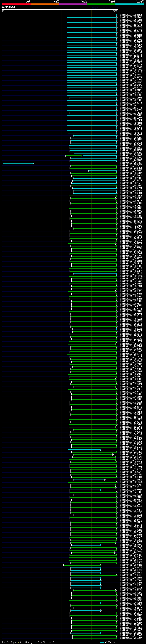Screen dimensions: 146x644
Task: Open hit UniRef100_Q93ZK3
Action: point(131,15)
